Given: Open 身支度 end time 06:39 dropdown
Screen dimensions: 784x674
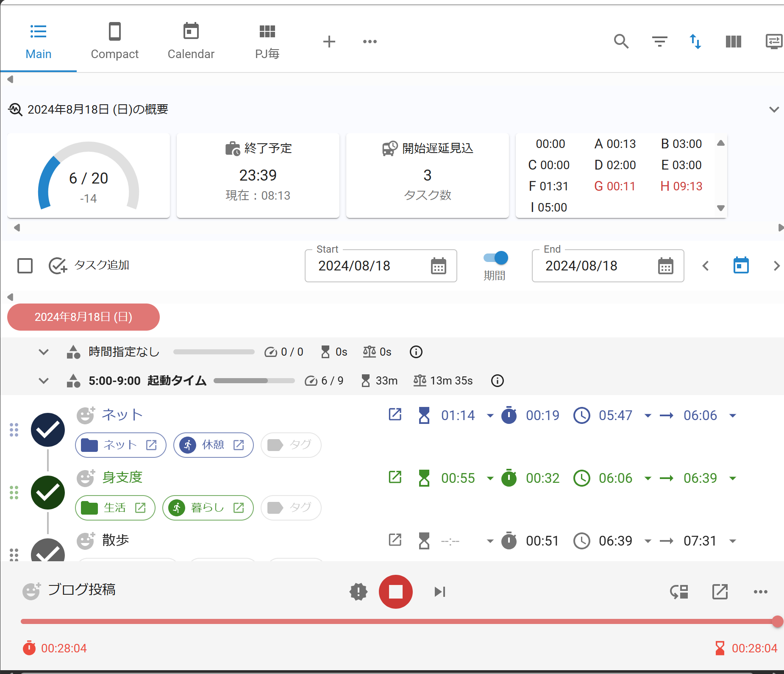Looking at the screenshot, I should (x=733, y=478).
